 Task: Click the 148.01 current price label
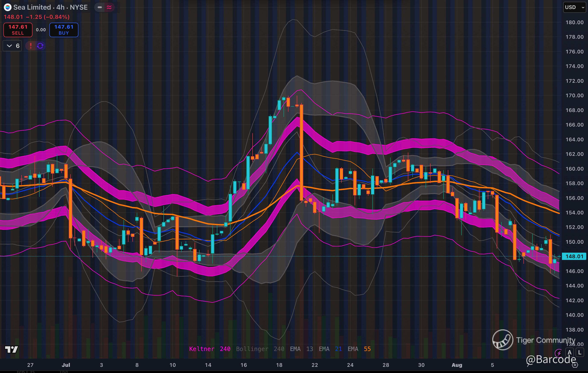(x=574, y=256)
